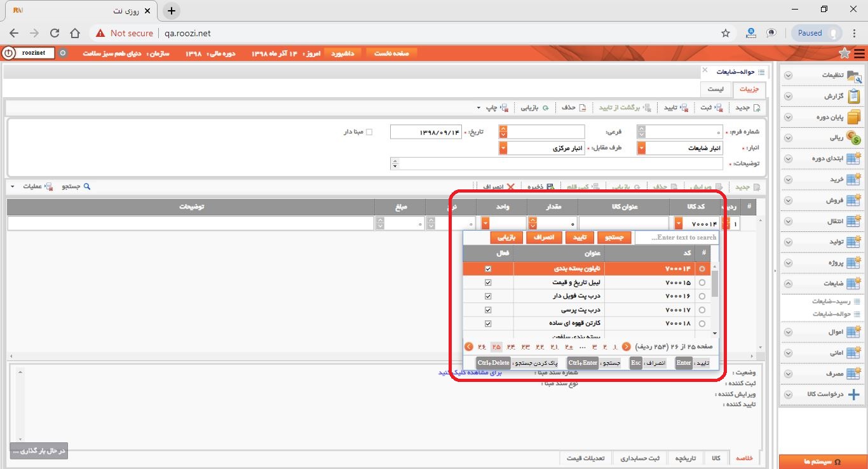The height and width of the screenshot is (469, 868).
Task: Click the orange تایید button in popup
Action: [580, 238]
